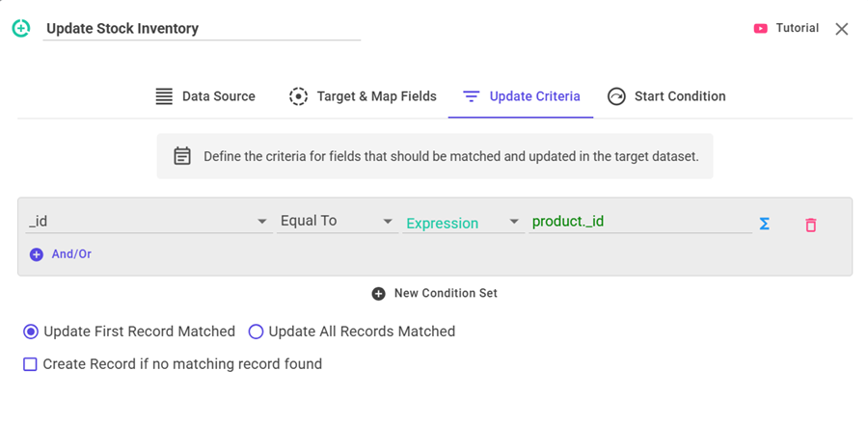Click the New Condition Set plus icon
This screenshot has width=868, height=424.
[378, 293]
